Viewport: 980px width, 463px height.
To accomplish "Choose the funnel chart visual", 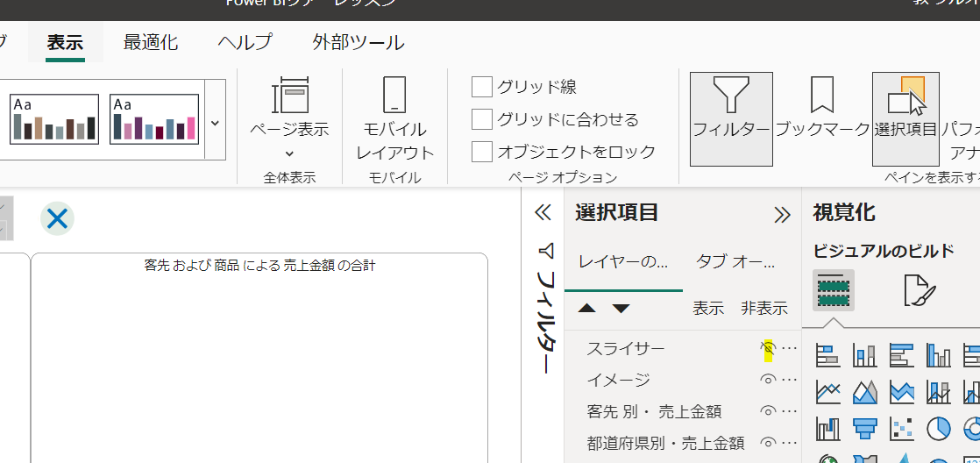I will (x=865, y=428).
